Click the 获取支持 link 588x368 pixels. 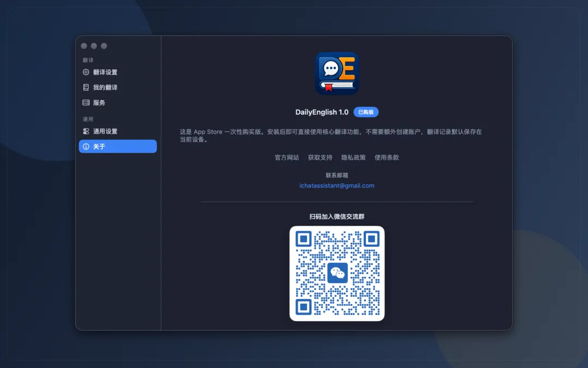(320, 158)
